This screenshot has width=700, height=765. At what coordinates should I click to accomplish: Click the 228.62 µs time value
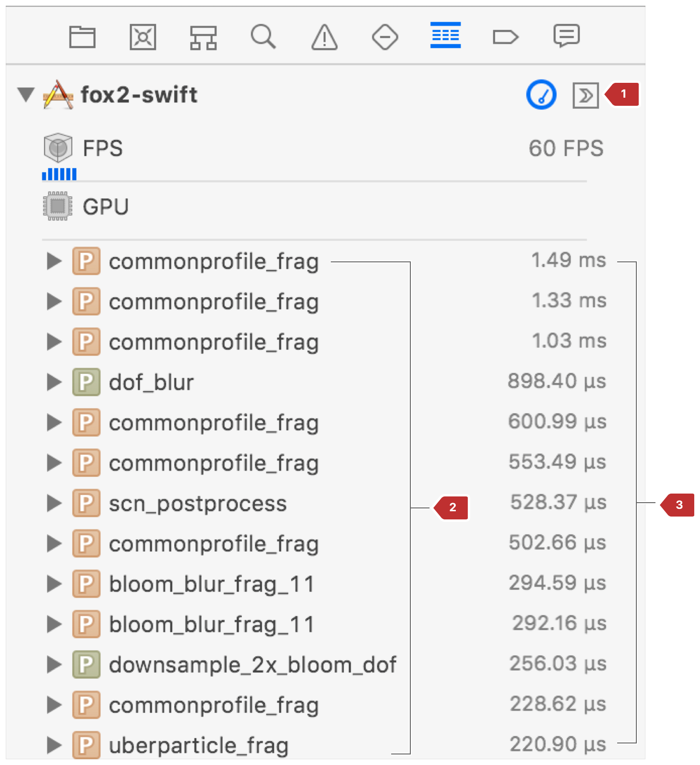pyautogui.click(x=558, y=704)
